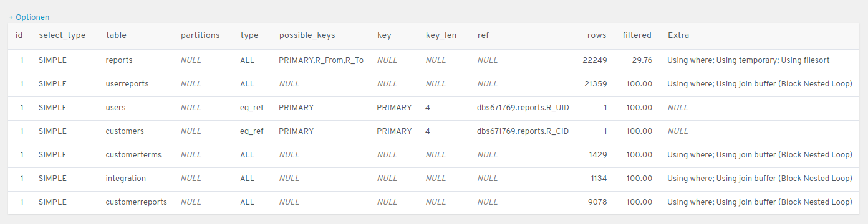868x224 pixels.
Task: Select the users table cell
Action: (116, 108)
